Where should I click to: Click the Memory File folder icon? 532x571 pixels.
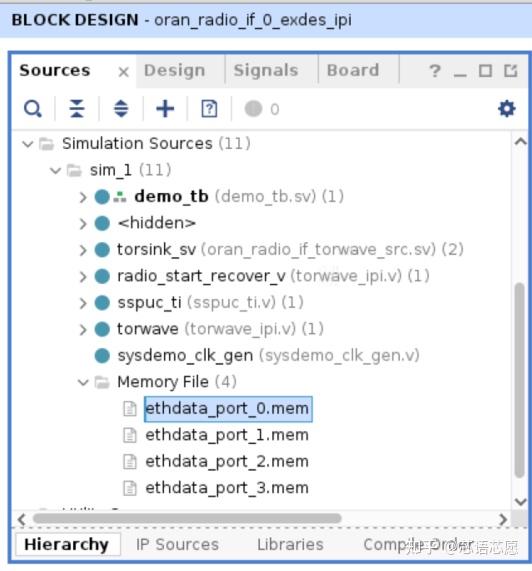102,382
